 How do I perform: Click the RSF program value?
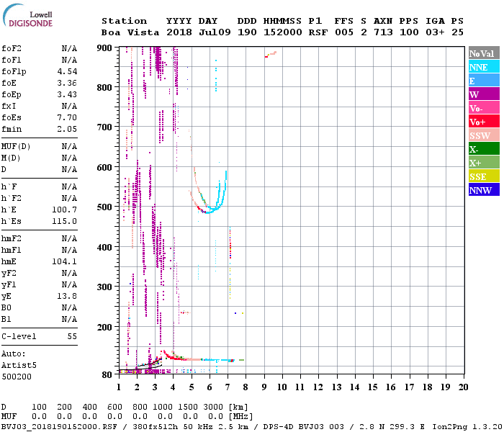pyautogui.click(x=318, y=32)
